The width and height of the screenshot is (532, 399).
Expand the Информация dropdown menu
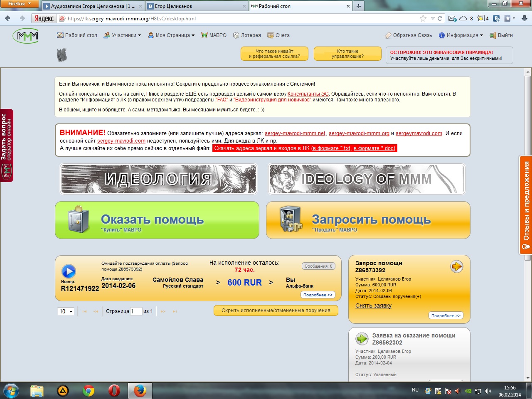tap(461, 35)
